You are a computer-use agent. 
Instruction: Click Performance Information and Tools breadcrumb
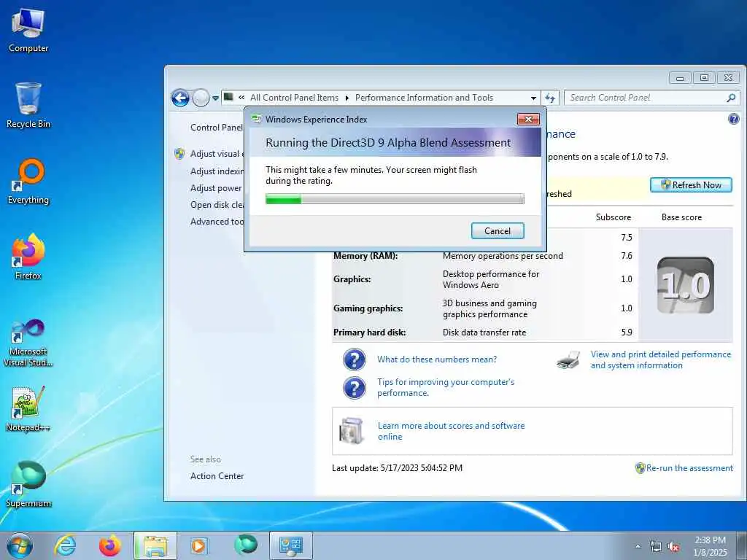tap(424, 98)
